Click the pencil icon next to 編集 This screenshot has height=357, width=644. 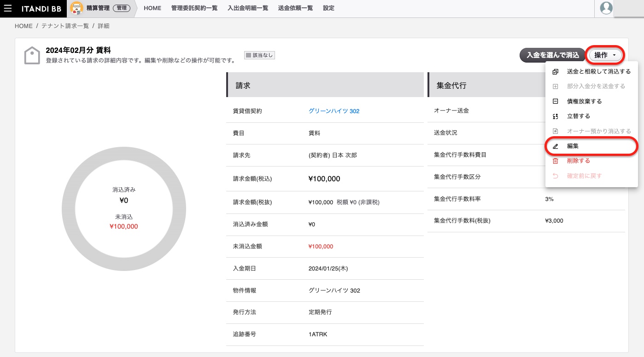click(x=556, y=146)
